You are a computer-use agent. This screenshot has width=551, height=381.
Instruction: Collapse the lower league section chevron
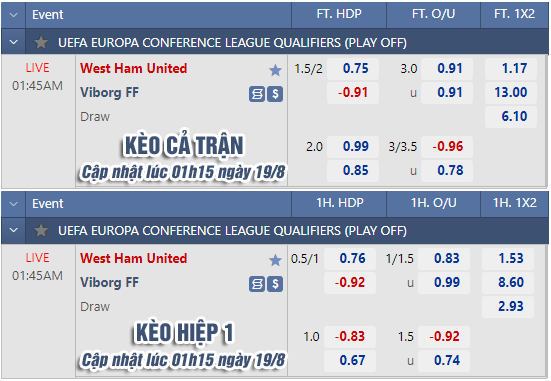(14, 230)
